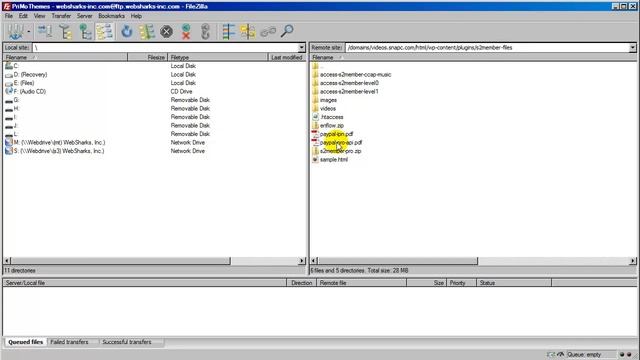Switch to the Failed transfers tab

69,342
